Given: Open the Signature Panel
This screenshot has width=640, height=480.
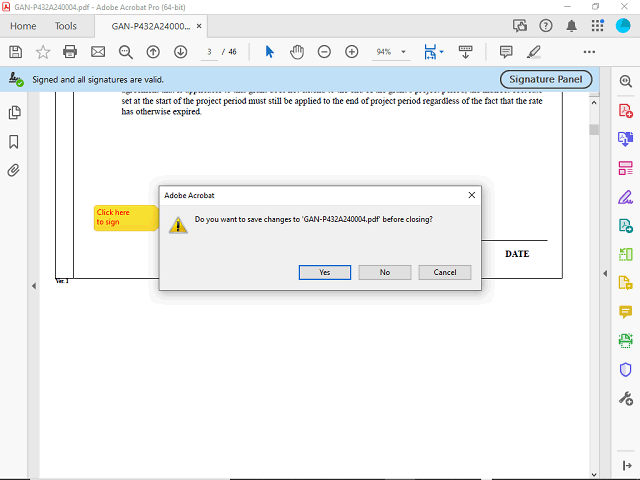Looking at the screenshot, I should pyautogui.click(x=546, y=79).
